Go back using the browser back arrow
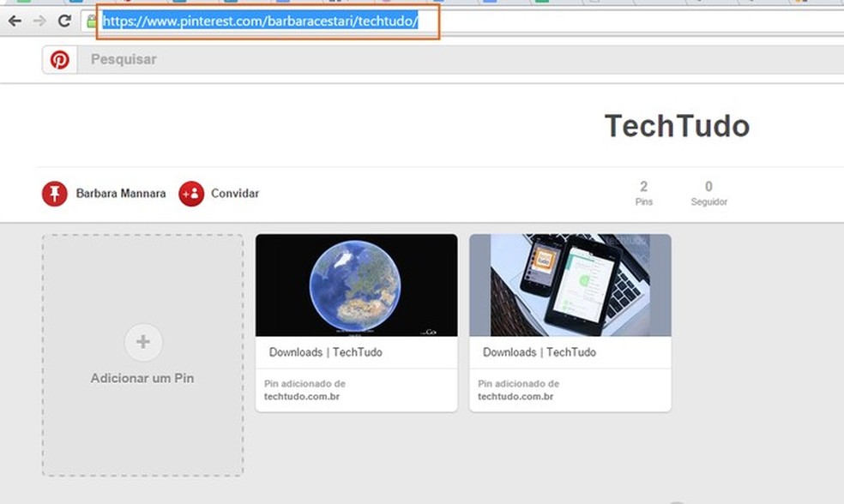This screenshot has height=504, width=844. [15, 21]
